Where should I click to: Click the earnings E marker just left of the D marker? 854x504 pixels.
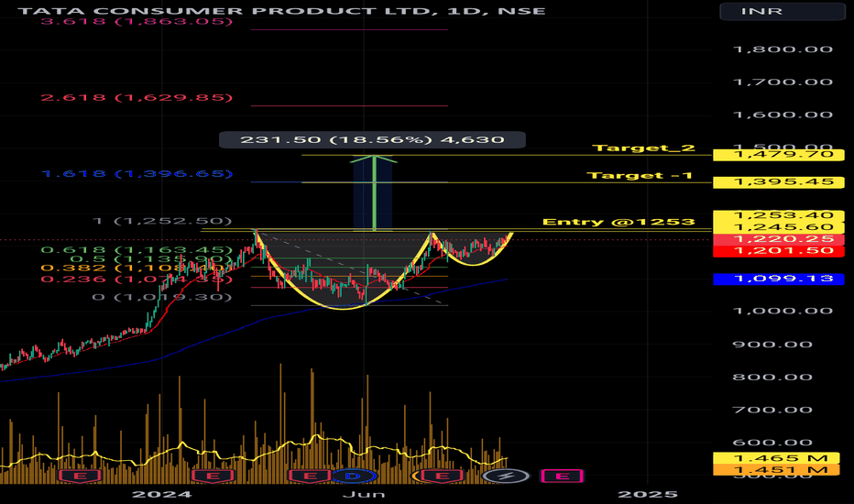coord(310,477)
